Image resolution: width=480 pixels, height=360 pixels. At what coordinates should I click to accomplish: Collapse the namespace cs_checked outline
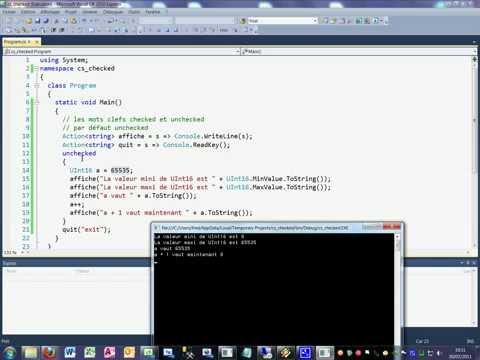[x=36, y=68]
